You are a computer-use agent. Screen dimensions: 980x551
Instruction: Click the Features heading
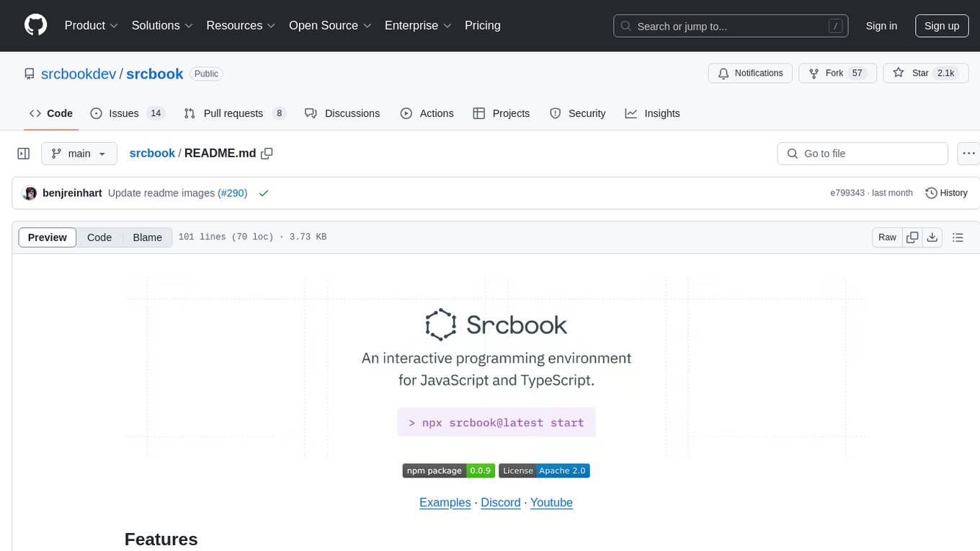161,539
